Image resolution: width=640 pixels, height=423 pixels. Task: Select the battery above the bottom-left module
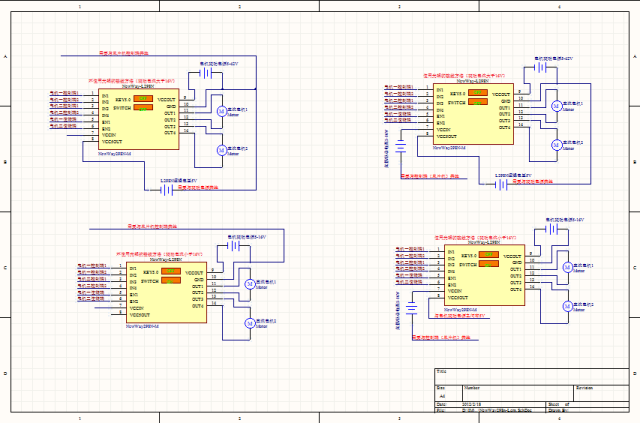pyautogui.click(x=235, y=244)
